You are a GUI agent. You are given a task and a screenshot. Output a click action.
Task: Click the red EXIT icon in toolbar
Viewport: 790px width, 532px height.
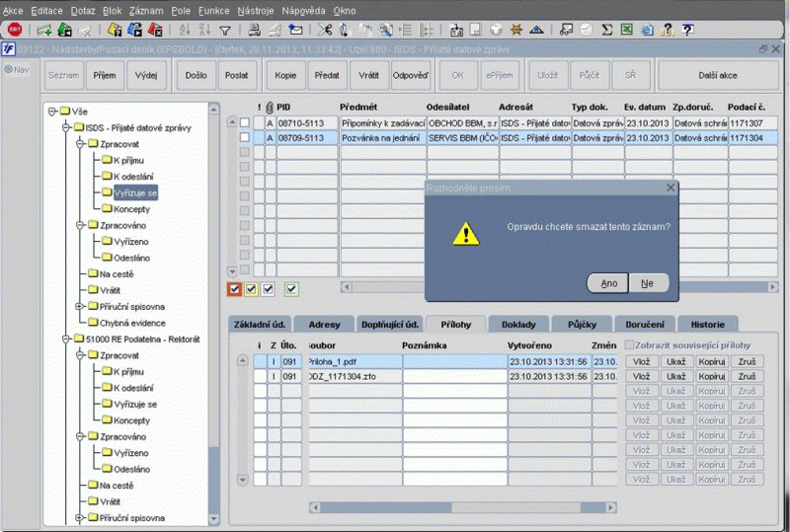15,31
